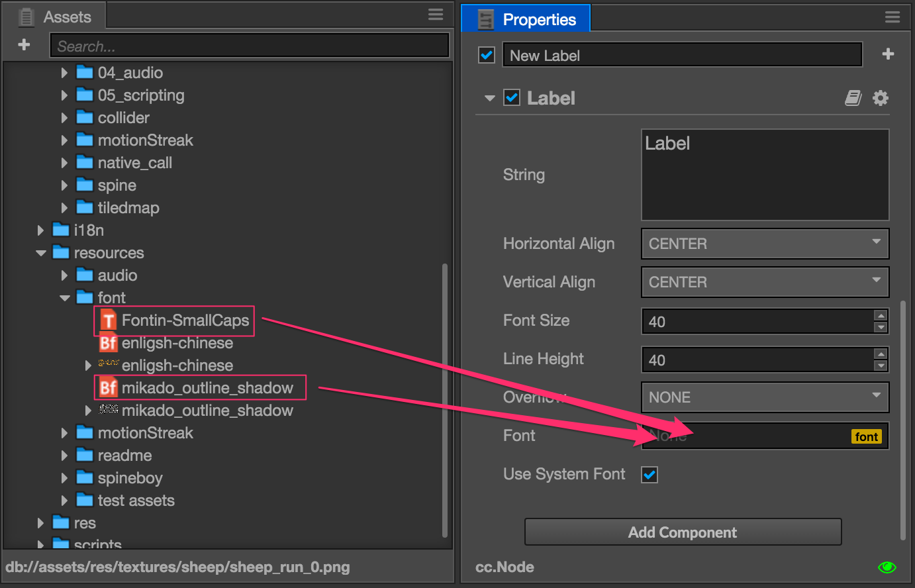Toggle the New Label active checkbox
Viewport: 915px width, 588px height.
[x=487, y=55]
